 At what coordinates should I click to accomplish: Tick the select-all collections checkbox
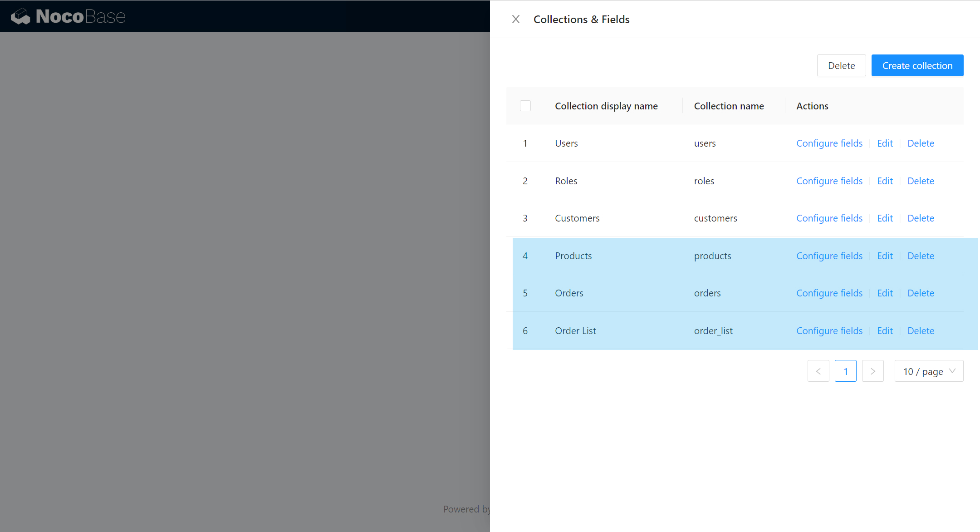point(525,106)
